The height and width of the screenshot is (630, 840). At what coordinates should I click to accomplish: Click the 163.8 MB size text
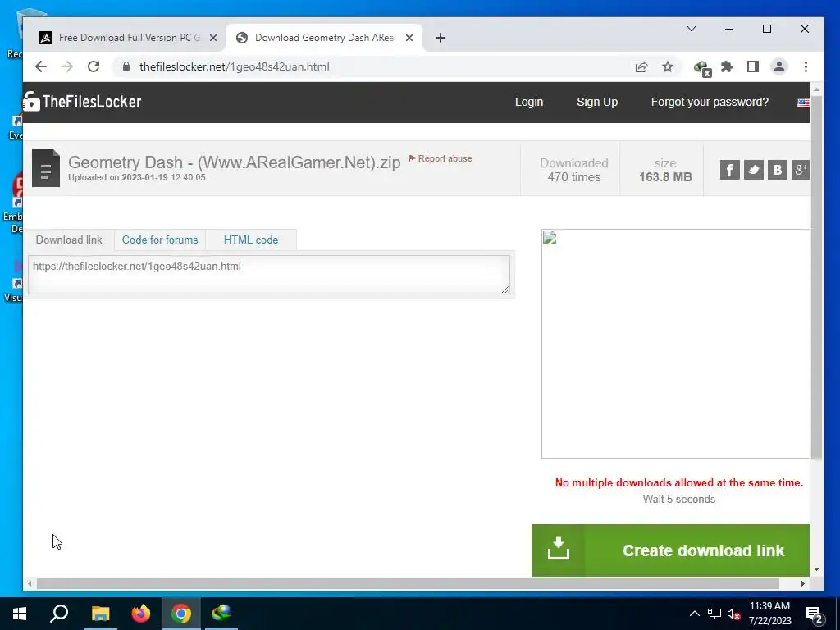664,177
